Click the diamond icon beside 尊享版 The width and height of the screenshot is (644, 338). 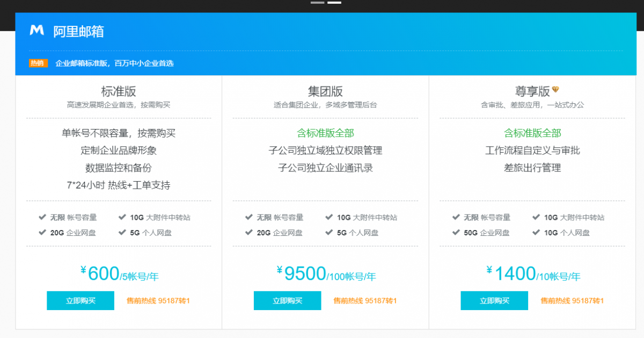point(555,89)
